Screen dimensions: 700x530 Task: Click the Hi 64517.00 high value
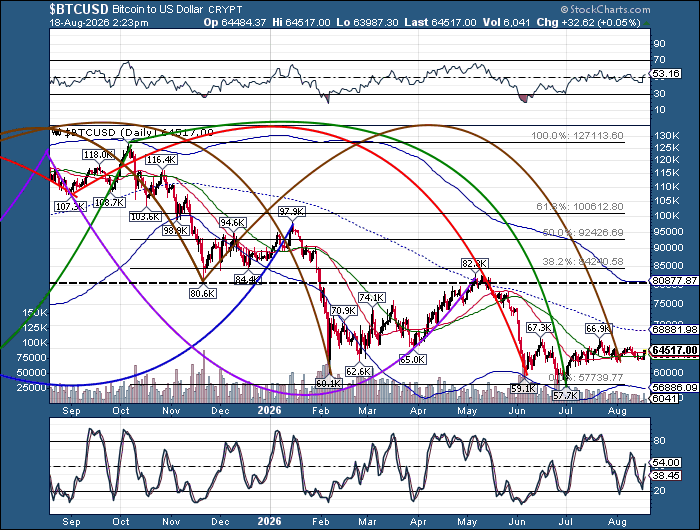coord(301,22)
